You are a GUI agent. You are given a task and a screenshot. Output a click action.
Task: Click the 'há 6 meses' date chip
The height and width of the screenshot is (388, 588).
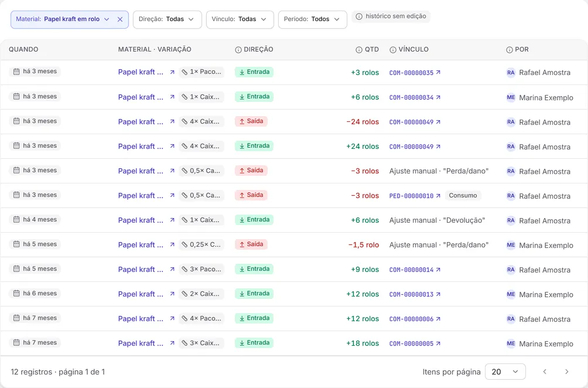point(35,294)
